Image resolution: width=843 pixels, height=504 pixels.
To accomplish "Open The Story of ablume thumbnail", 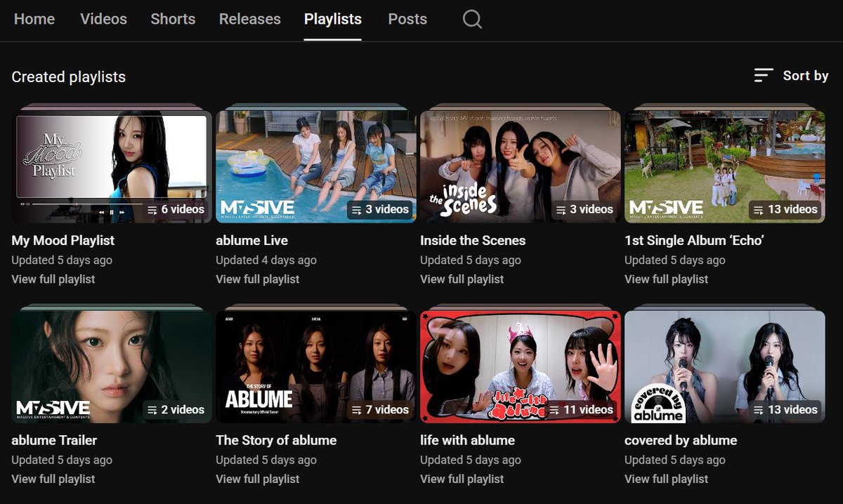I will coord(316,366).
